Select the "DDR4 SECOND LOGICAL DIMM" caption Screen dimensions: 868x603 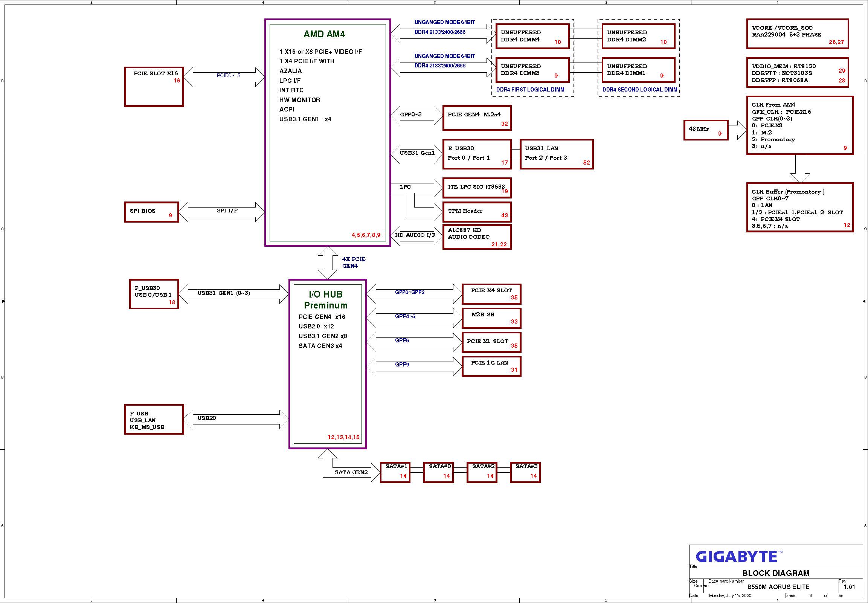point(640,90)
